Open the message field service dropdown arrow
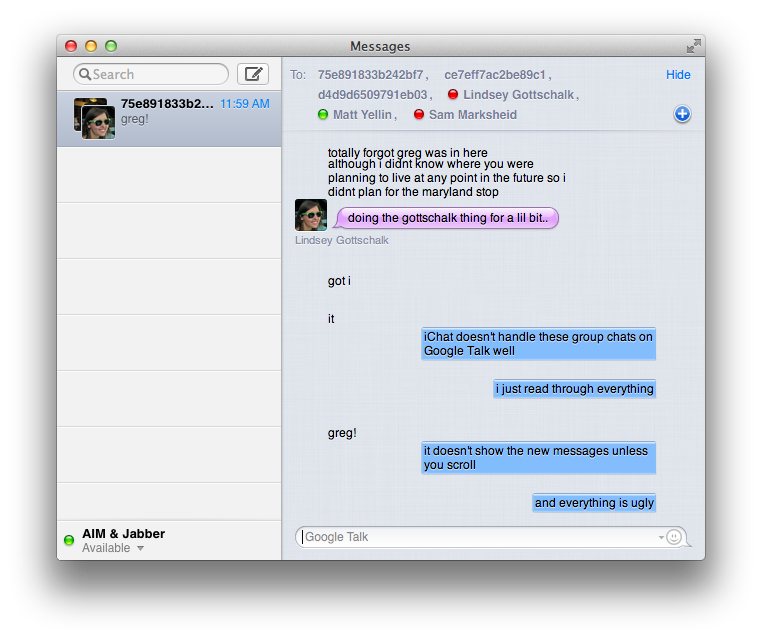Viewport: 762px width, 639px height. click(661, 537)
